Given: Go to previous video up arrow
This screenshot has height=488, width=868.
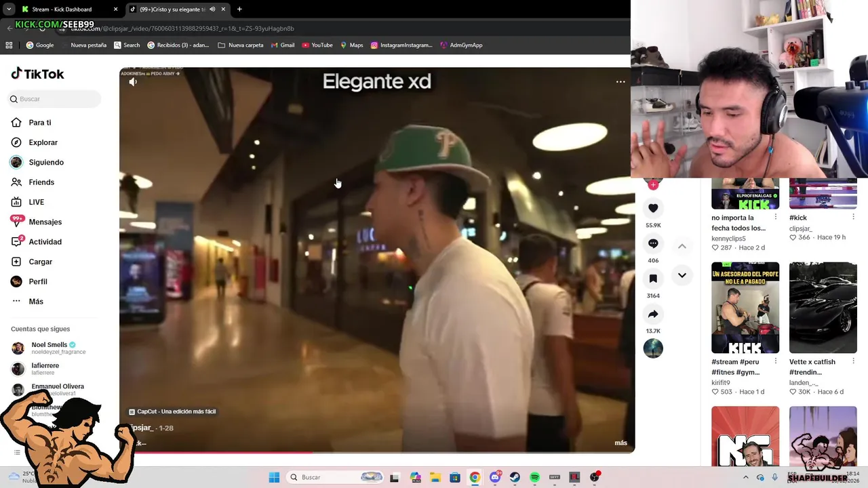Looking at the screenshot, I should [682, 246].
